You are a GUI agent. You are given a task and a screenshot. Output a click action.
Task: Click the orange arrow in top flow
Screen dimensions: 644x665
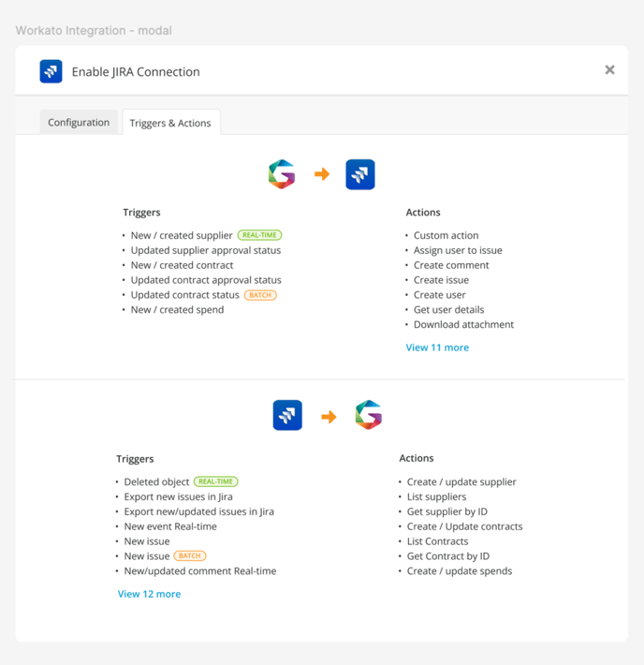point(322,174)
